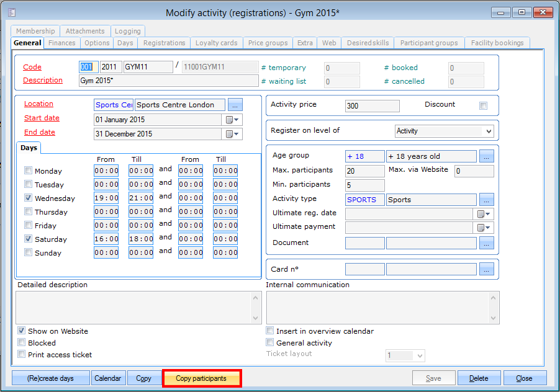Switch to the Finances tab
Image resolution: width=560 pixels, height=392 pixels.
[x=62, y=43]
